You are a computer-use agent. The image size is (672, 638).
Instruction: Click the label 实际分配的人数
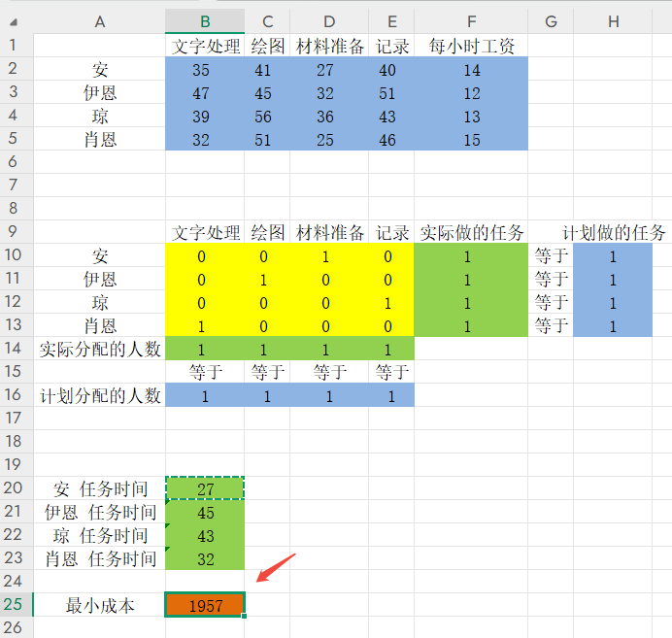tap(100, 349)
